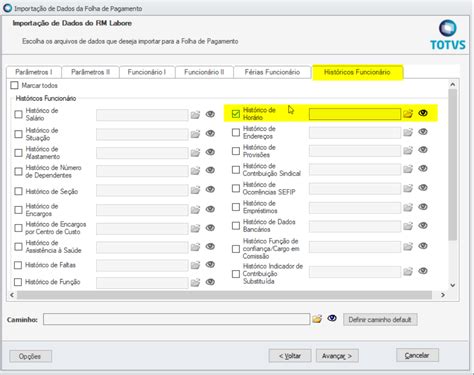
Task: View file for Histórico de Faltas
Action: pos(210,264)
